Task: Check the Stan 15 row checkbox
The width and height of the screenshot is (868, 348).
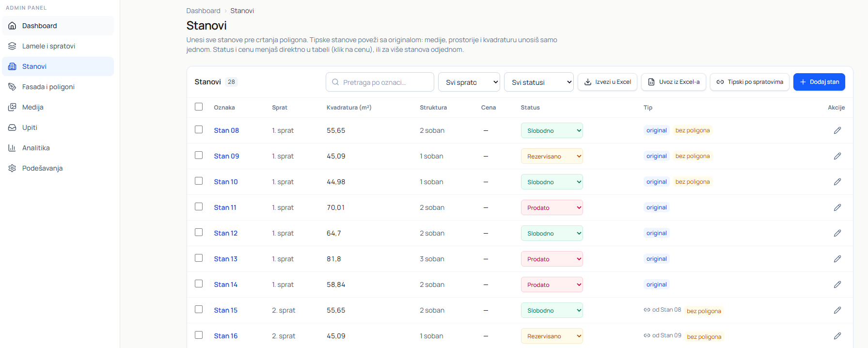Action: 199,309
